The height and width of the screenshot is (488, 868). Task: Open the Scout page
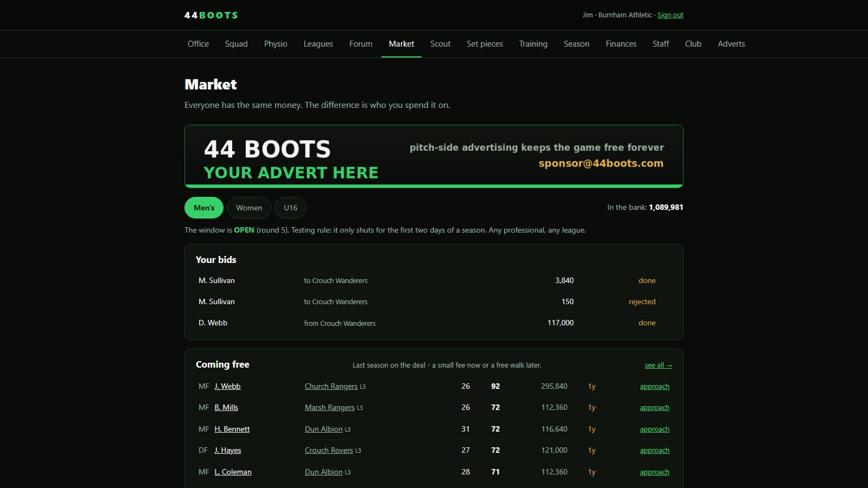[440, 44]
